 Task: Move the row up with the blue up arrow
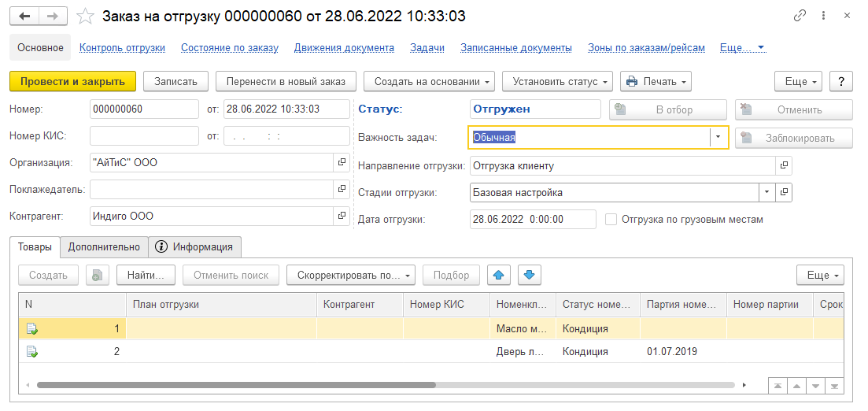pos(499,276)
